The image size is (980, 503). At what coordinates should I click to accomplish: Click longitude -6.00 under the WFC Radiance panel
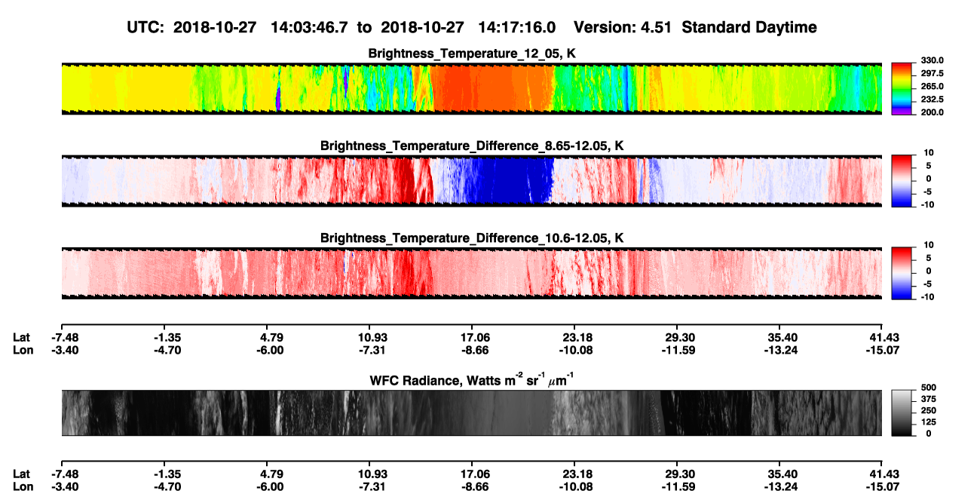270,486
